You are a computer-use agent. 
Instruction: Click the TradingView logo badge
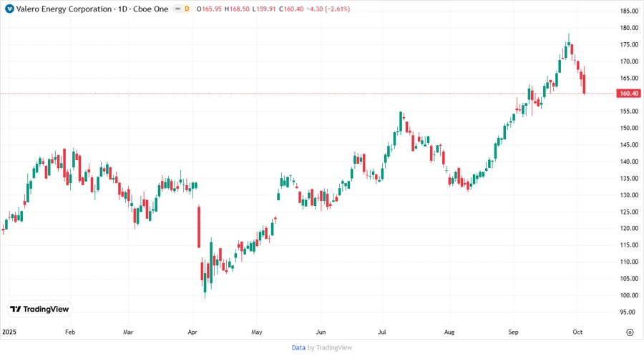(39, 309)
